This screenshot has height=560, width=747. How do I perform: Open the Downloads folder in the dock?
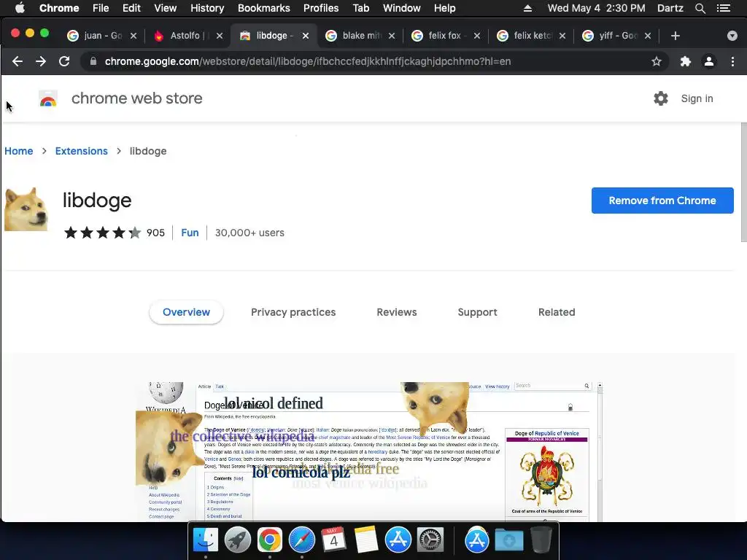pos(508,540)
